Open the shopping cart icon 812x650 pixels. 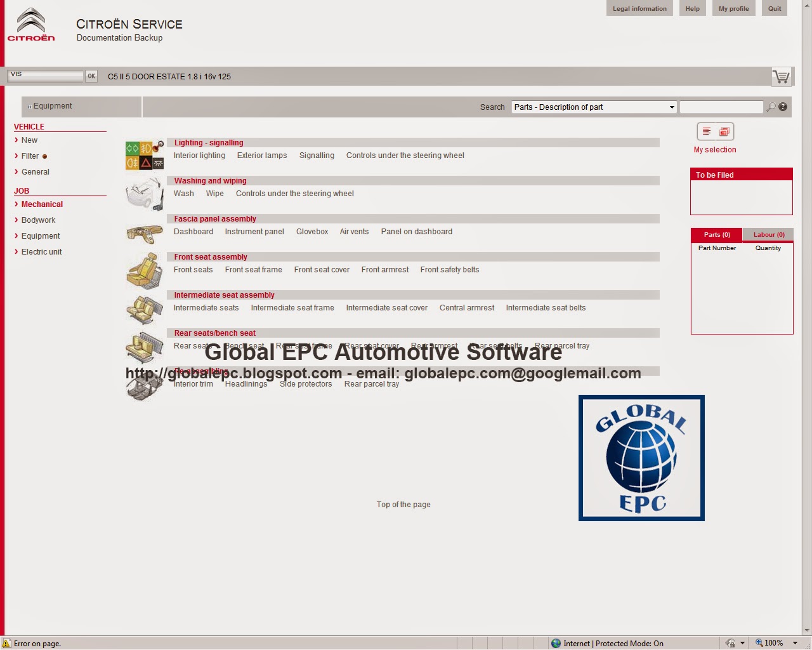coord(781,77)
